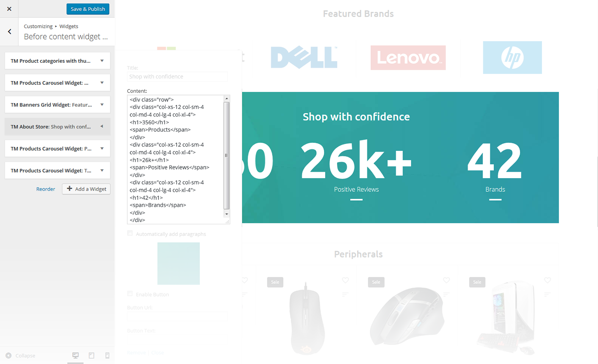Click the content textarea scroll-down arrow
This screenshot has height=364, width=598.
pyautogui.click(x=227, y=214)
